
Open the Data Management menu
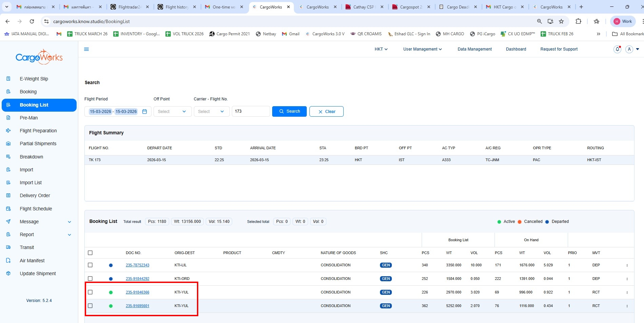point(475,49)
